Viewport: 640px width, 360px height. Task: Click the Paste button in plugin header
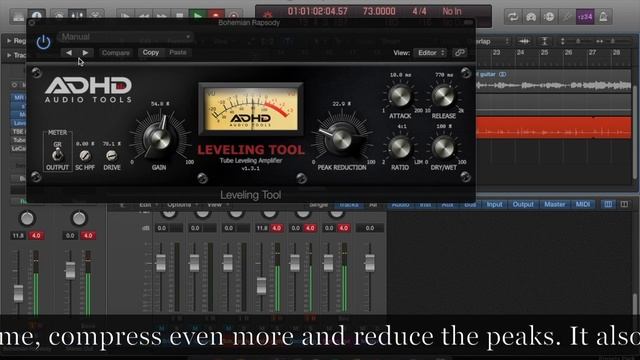coord(178,52)
